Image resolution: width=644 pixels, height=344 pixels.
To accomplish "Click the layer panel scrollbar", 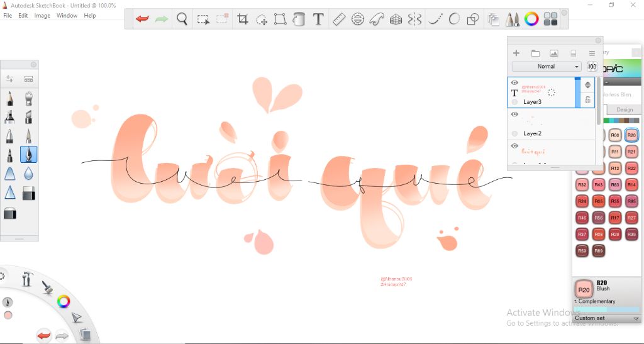I will [x=599, y=101].
